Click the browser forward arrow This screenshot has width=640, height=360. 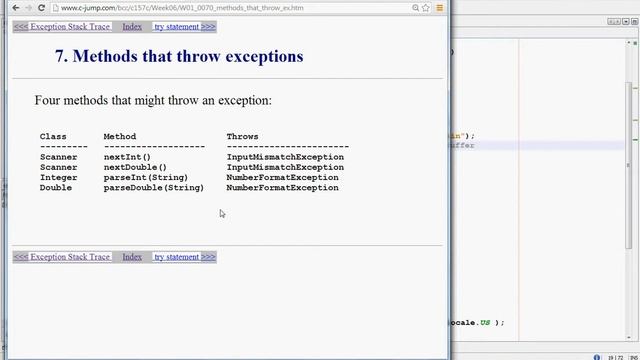(28, 8)
